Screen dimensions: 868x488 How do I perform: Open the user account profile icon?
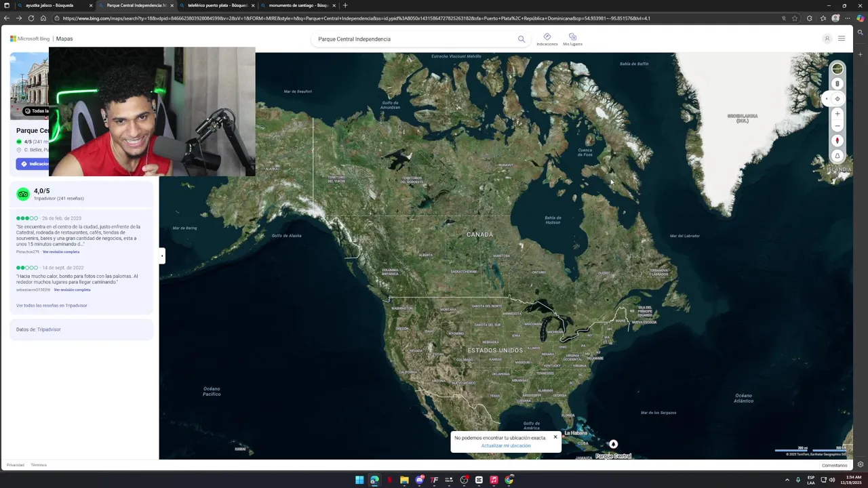pyautogui.click(x=827, y=39)
